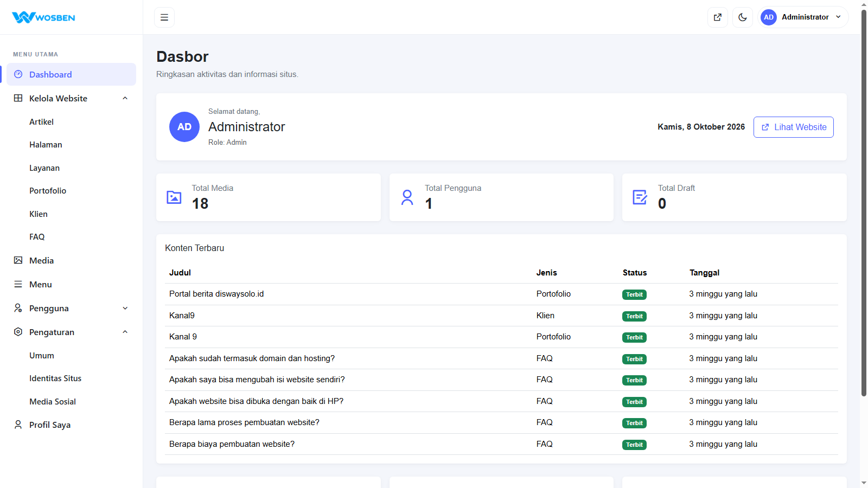This screenshot has height=488, width=868.
Task: Open Umum settings
Action: [x=42, y=356]
